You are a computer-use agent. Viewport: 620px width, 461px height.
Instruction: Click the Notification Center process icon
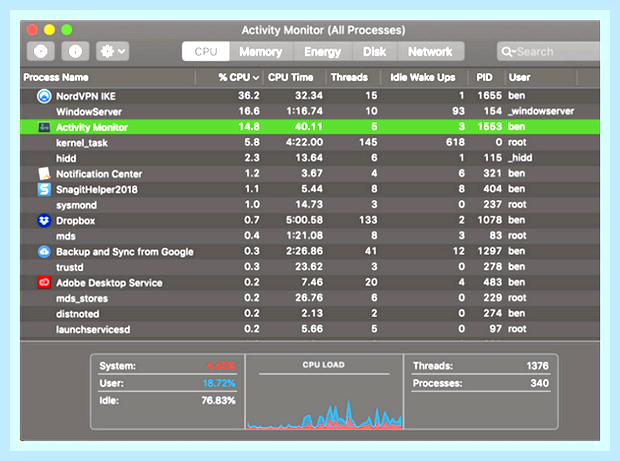44,174
